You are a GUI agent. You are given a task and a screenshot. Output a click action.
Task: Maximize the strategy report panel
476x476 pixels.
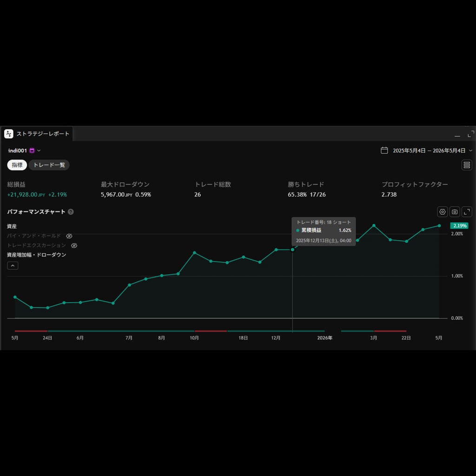click(x=471, y=134)
